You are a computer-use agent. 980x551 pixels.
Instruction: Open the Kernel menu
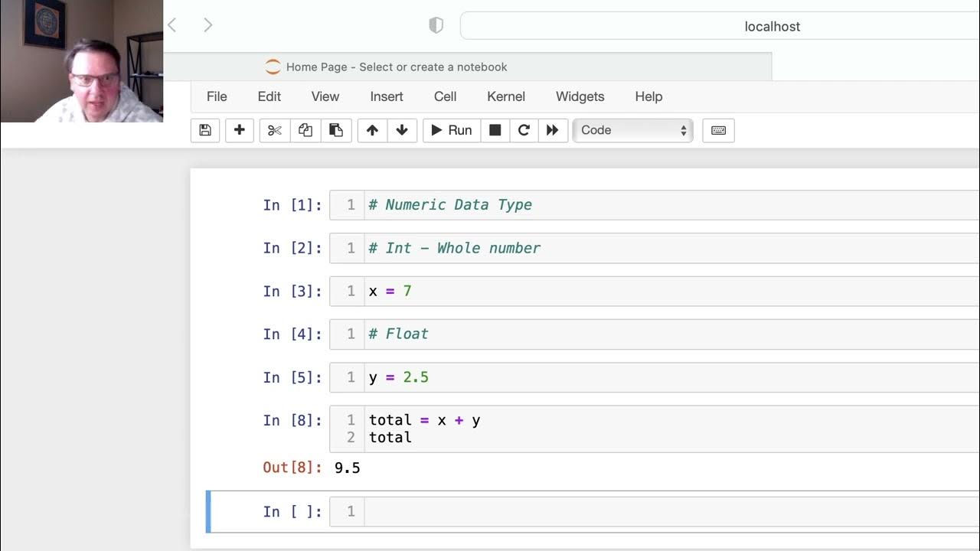506,96
